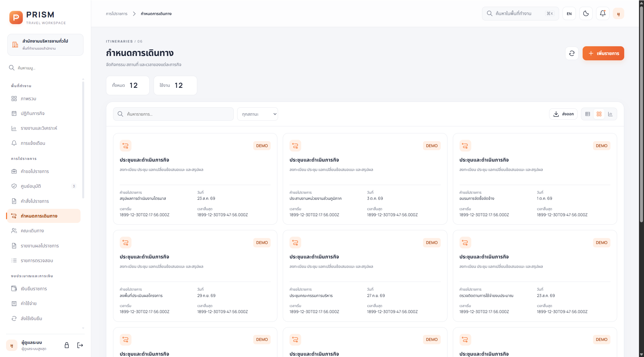Image resolution: width=644 pixels, height=357 pixels.
Task: Switch to card grid view
Action: [599, 114]
